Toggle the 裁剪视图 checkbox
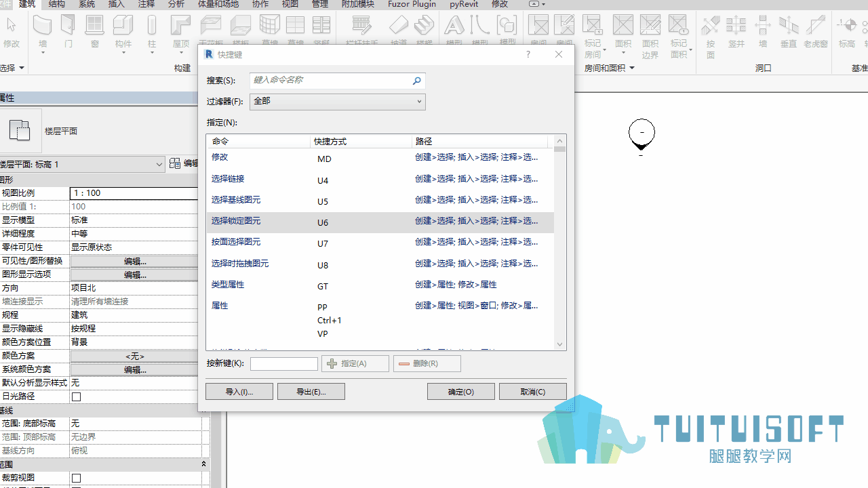The width and height of the screenshot is (868, 488). click(76, 478)
